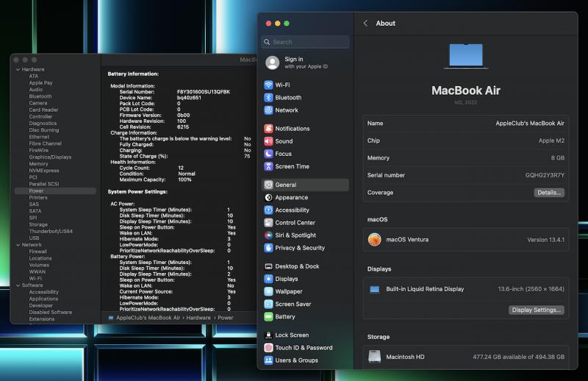This screenshot has height=381, width=588.
Task: Select Disabled Software in System Information sidebar
Action: 50,313
